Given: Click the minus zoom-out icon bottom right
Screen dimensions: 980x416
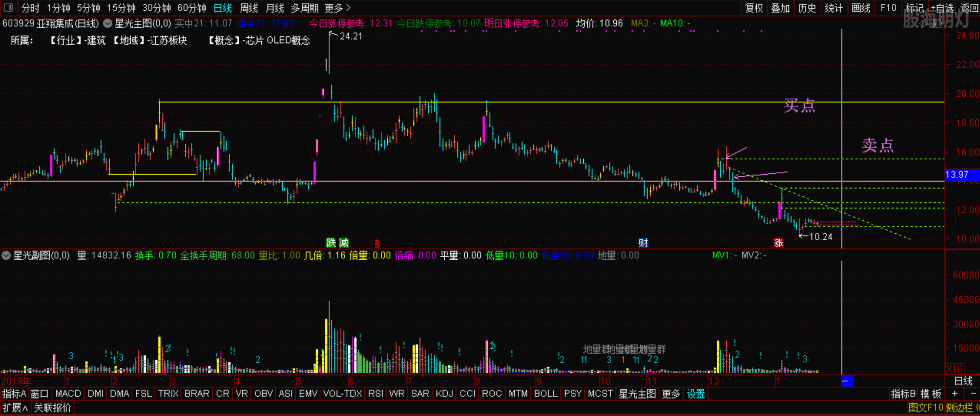Looking at the screenshot, I should (x=973, y=393).
